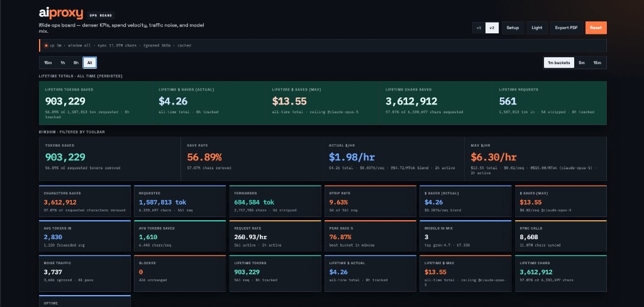644x307 pixels.
Task: Click the Lifetime $ Max card value $13.55
Action: coord(436,272)
